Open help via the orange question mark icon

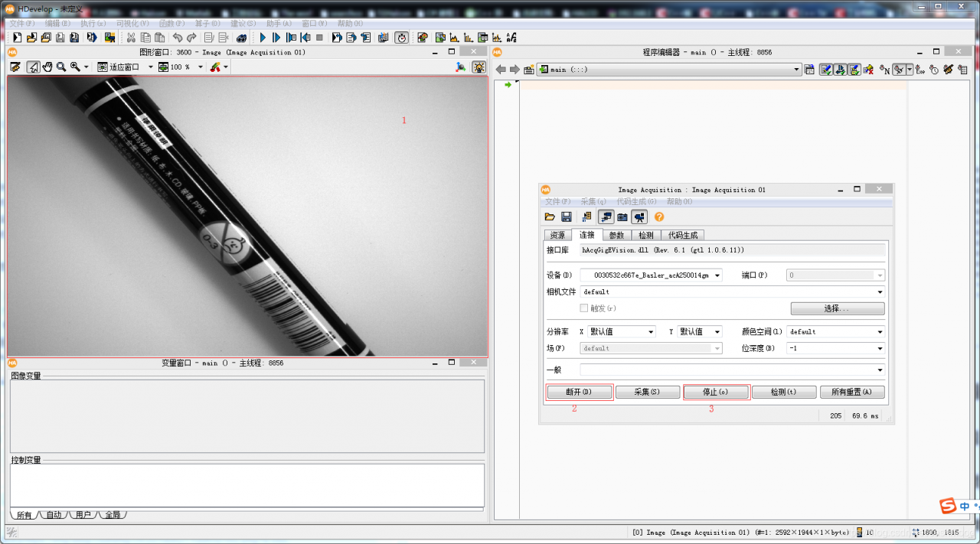pyautogui.click(x=659, y=217)
